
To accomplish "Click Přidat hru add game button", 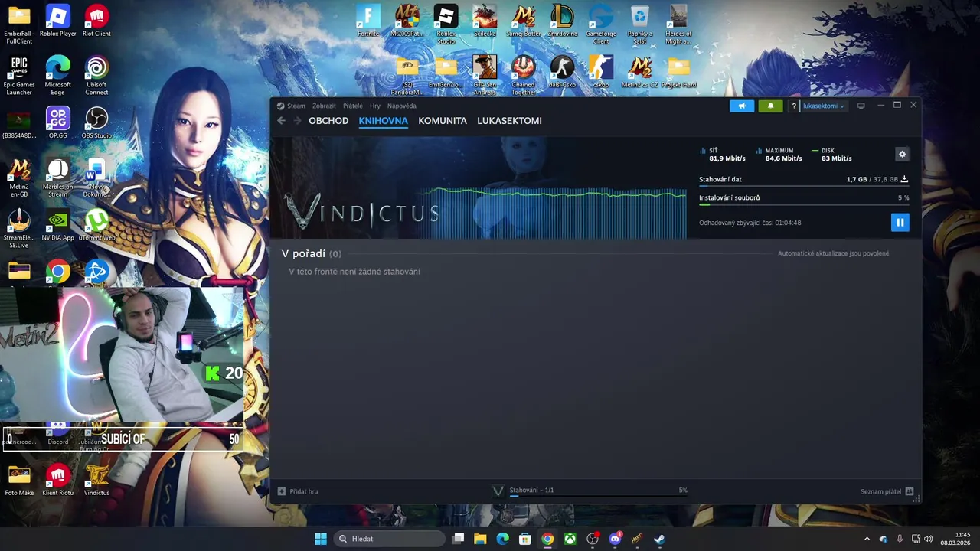I will point(298,491).
